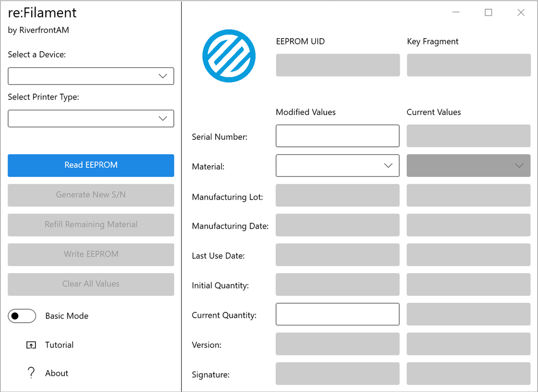Expand the Select Printer Type dropdown
Viewport: 538px width, 392px height.
coord(91,119)
